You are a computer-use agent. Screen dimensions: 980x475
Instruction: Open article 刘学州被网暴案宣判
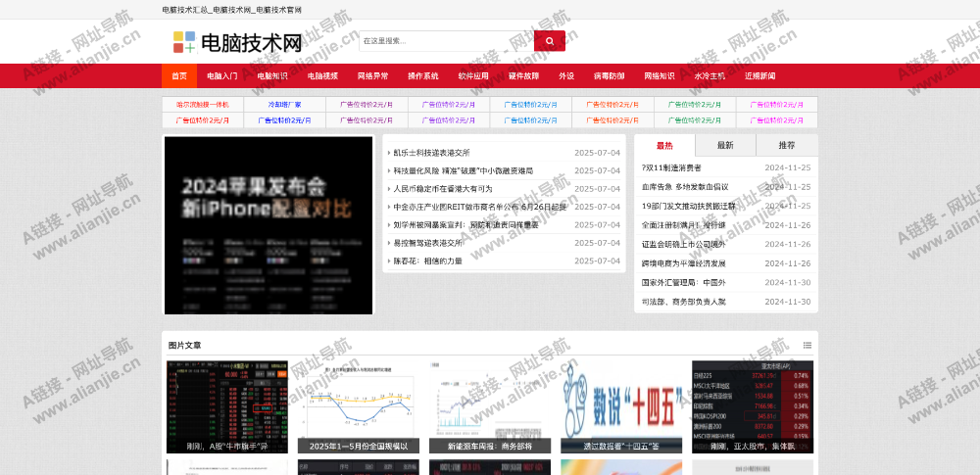(x=465, y=225)
